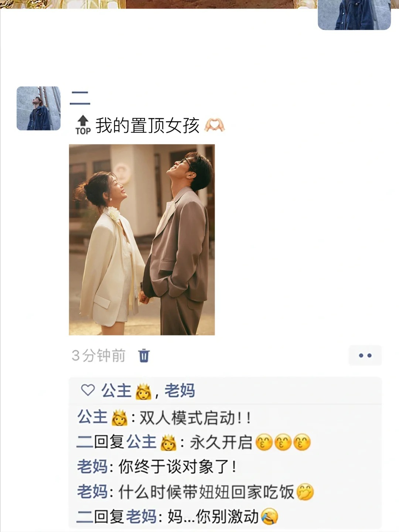
Task: Reply to comment 双人模式启动!!
Action: pos(164,418)
